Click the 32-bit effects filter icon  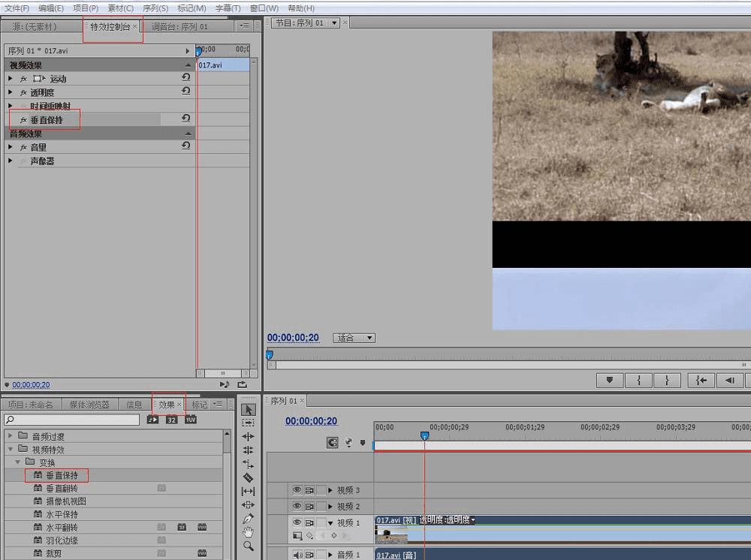pos(172,420)
